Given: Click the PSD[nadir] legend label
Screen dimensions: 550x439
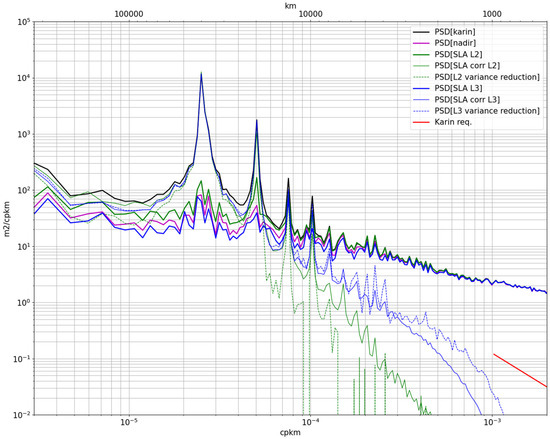Looking at the screenshot, I should pos(455,43).
